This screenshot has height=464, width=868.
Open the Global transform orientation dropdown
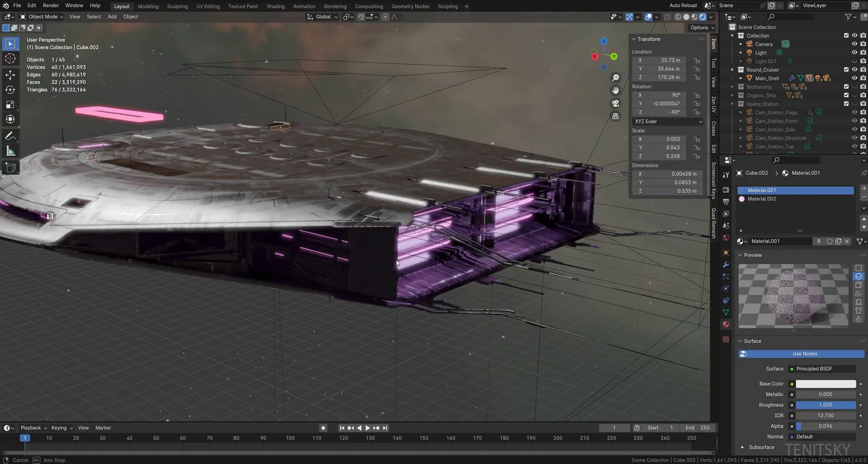click(322, 17)
